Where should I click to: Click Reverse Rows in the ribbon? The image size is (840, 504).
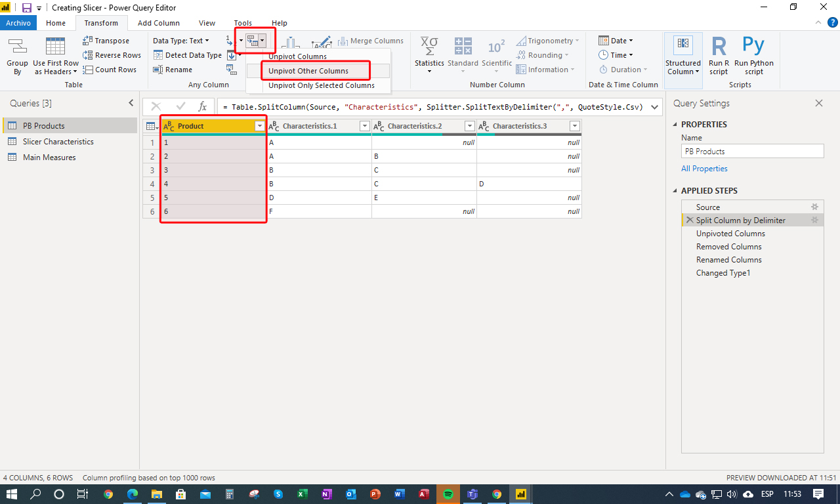click(112, 55)
